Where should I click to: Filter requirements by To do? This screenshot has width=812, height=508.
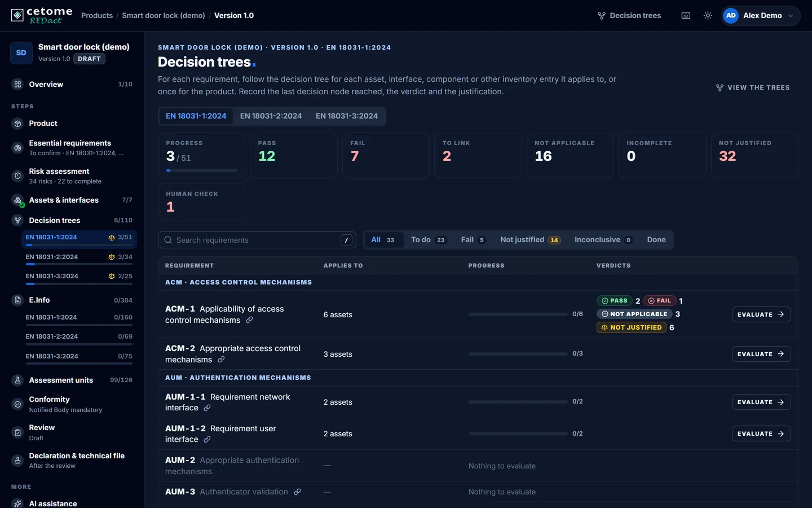[428, 240]
